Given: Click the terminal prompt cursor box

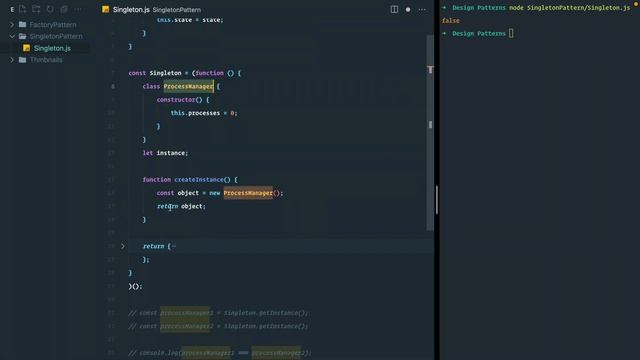Looking at the screenshot, I should (x=511, y=33).
